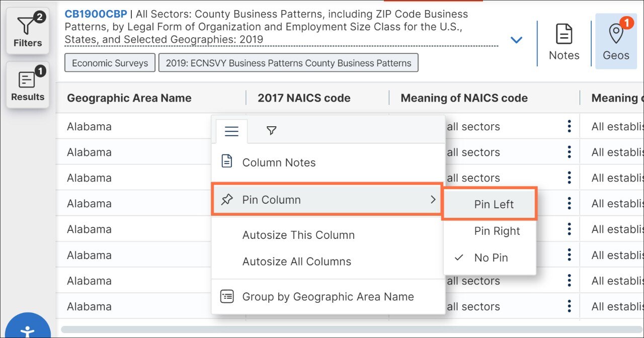This screenshot has height=338, width=644.
Task: Choose Pin Right in submenu
Action: [x=490, y=231]
